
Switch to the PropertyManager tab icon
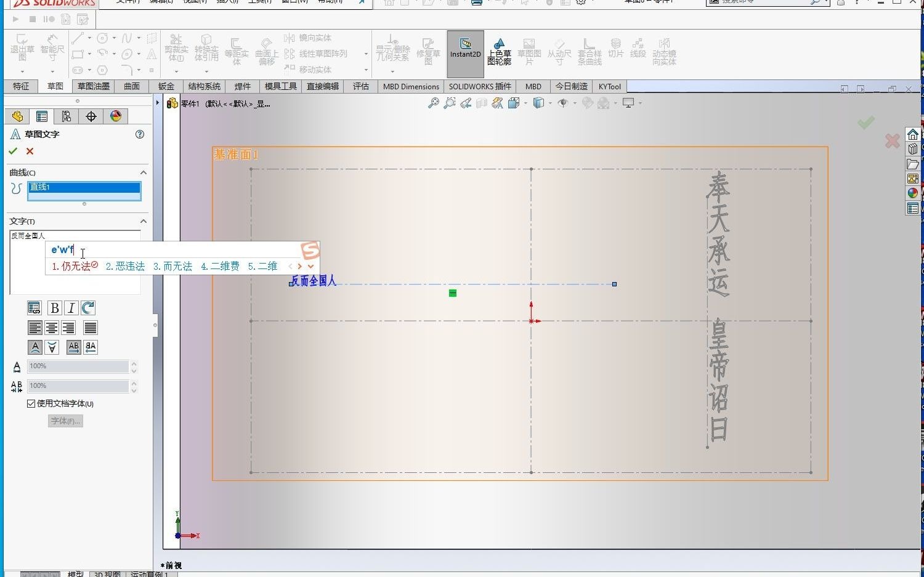click(42, 116)
